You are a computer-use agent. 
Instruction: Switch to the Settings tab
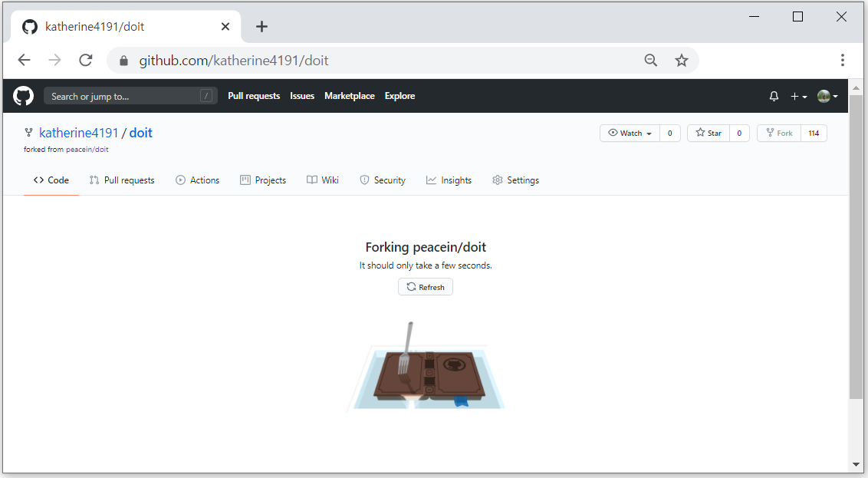(515, 180)
